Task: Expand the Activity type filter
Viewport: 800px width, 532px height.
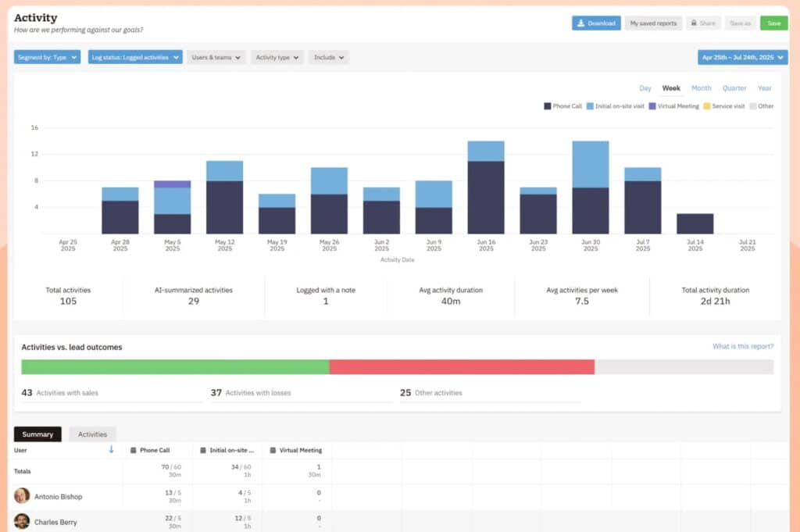Action: click(277, 57)
